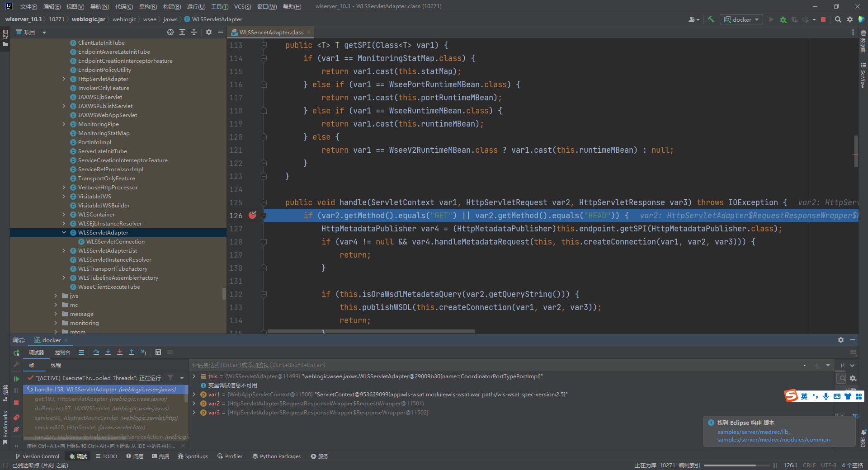Select the WLSServletAdapter.class editor tab

point(271,32)
